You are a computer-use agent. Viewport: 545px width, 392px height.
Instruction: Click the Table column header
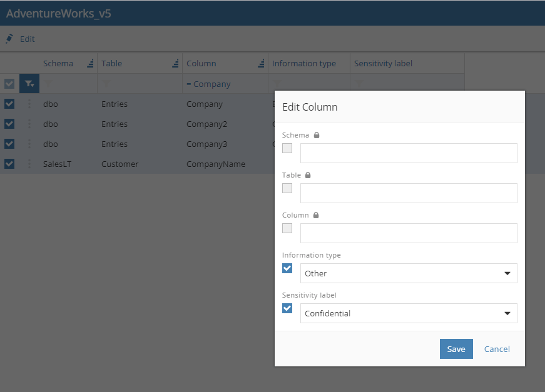(111, 63)
